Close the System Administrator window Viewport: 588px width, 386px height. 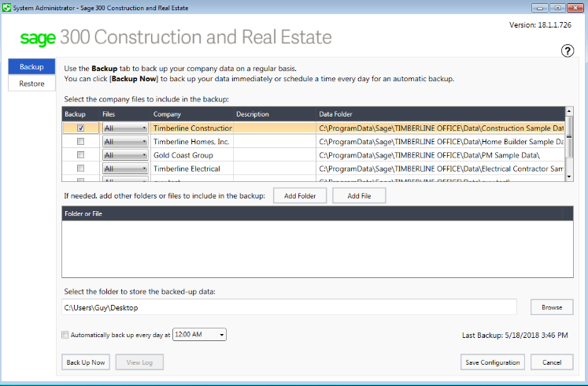click(575, 8)
